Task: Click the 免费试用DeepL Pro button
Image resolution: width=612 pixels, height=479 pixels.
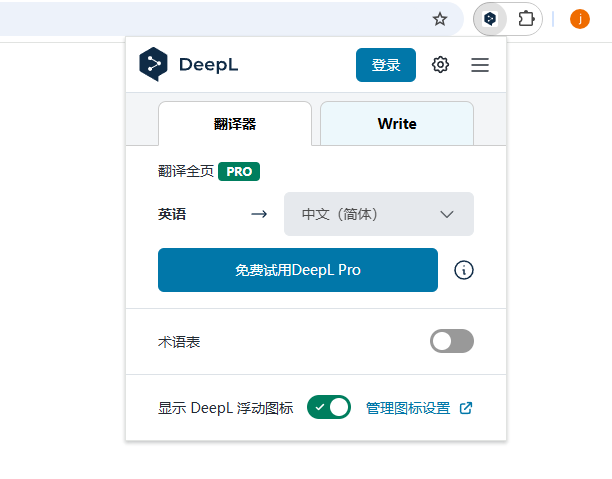Action: point(298,270)
